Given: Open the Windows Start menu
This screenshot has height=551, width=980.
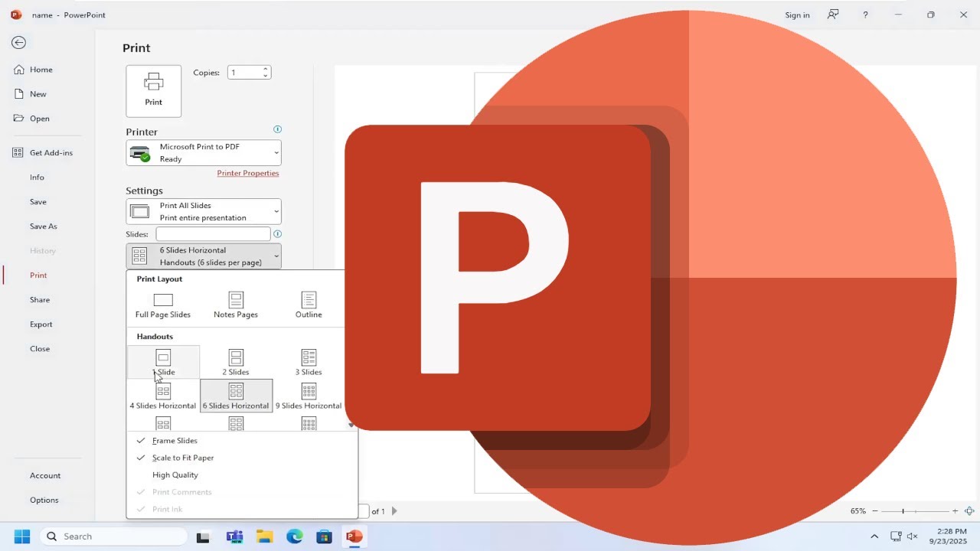Looking at the screenshot, I should coord(21,536).
